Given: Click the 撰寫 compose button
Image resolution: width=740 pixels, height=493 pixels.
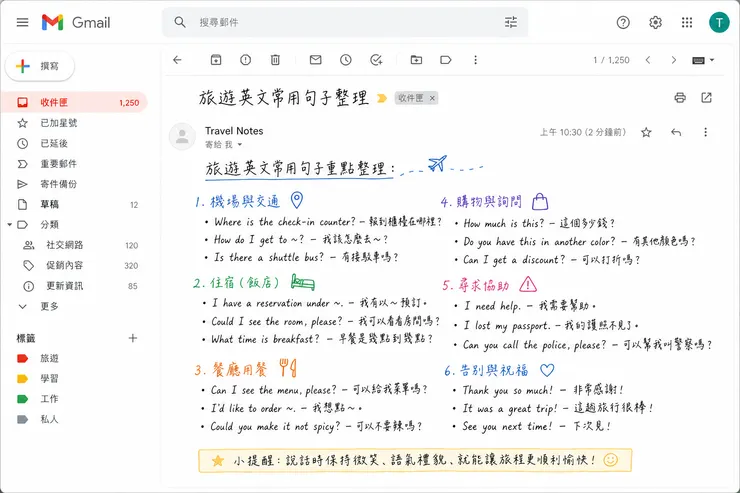Looking at the screenshot, I should click(x=40, y=66).
